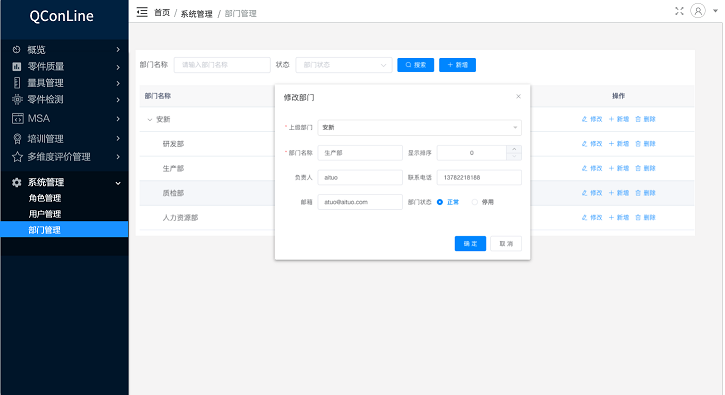Click 新增 action in 质检部 row
The height and width of the screenshot is (395, 725).
[619, 193]
